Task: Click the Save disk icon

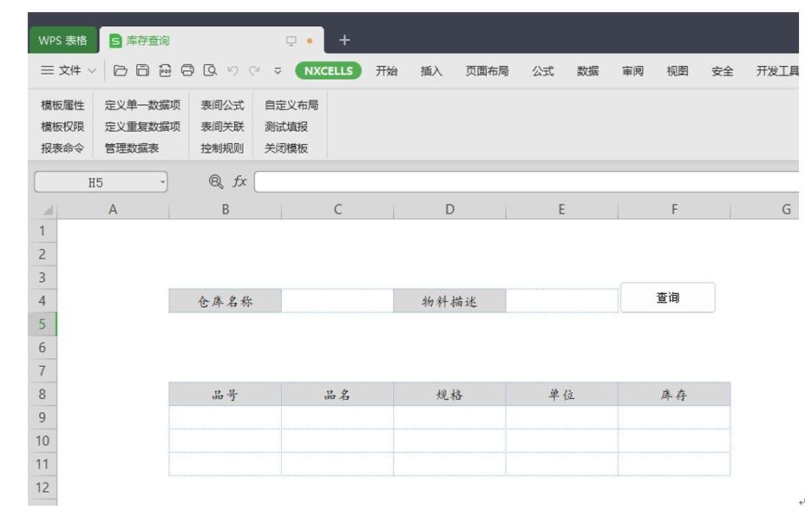Action: pos(142,71)
